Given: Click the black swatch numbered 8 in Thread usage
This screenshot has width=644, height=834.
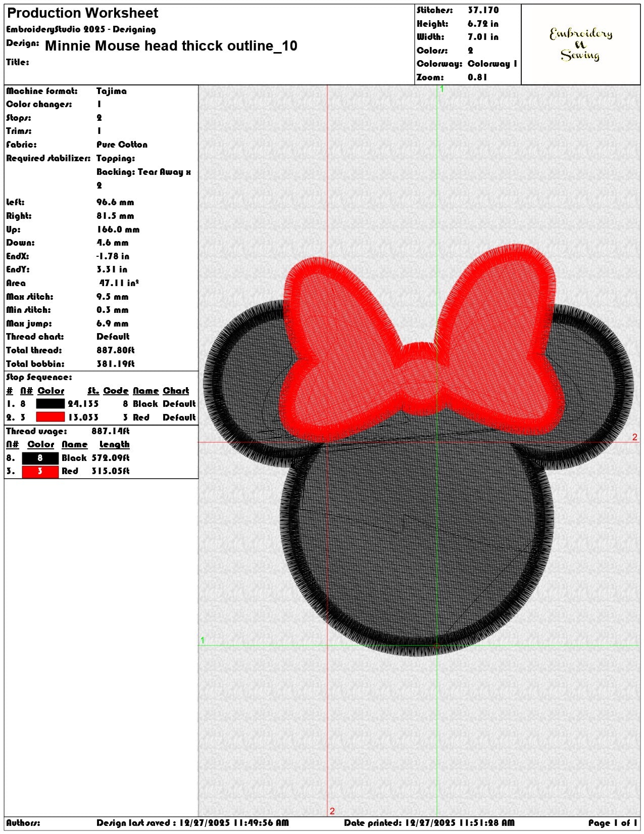Looking at the screenshot, I should 40,458.
